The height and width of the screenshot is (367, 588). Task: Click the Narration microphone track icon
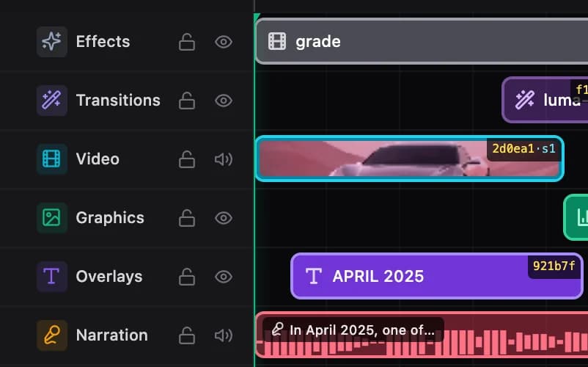(x=52, y=335)
